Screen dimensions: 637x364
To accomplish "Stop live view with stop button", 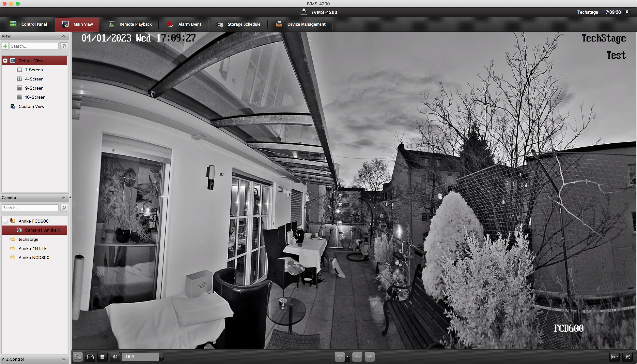I will [x=102, y=357].
